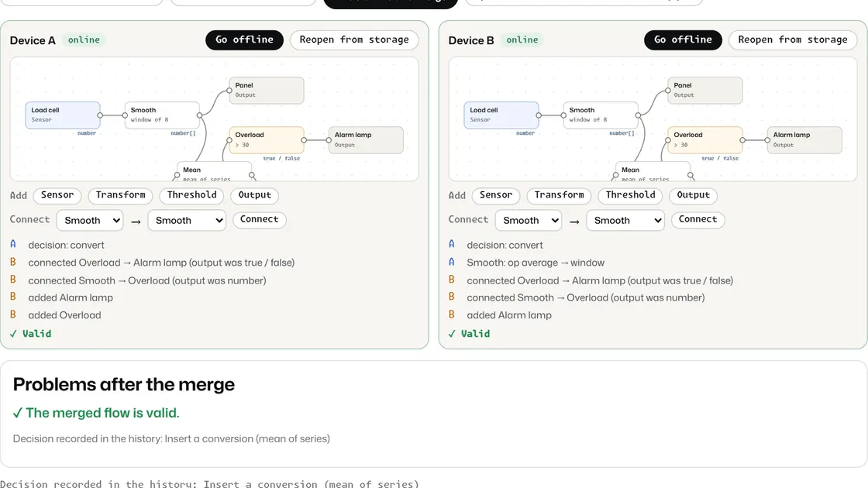Image resolution: width=868 pixels, height=488 pixels.
Task: Select the Load cell sensor node in Device B
Action: click(501, 115)
